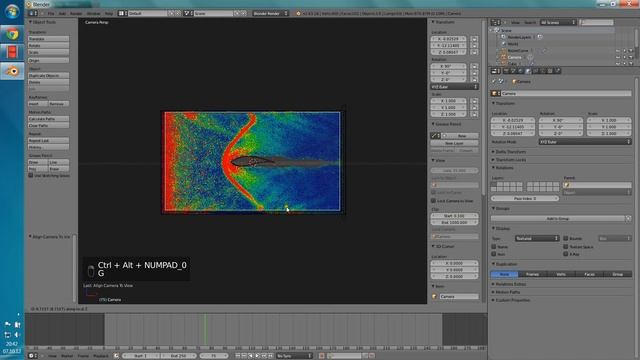This screenshot has width=640, height=360.
Task: Toggle Camera visibility eye in outliner
Action: pos(618,57)
